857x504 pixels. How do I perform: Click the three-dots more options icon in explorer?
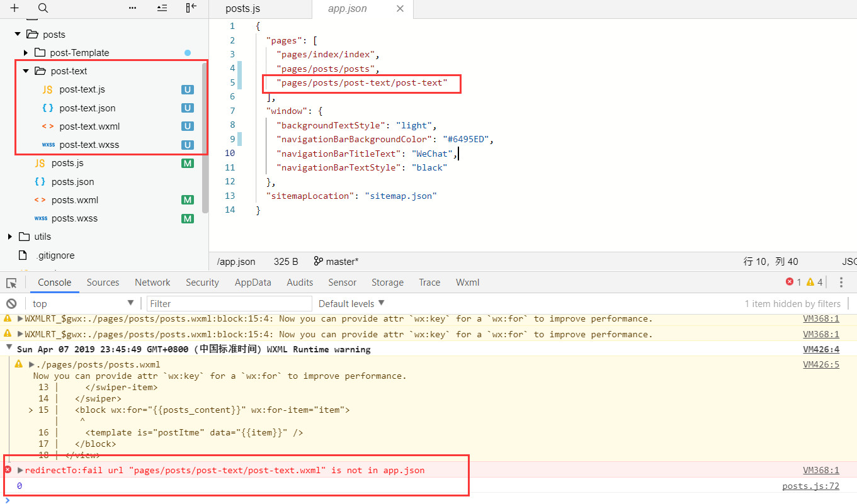pyautogui.click(x=132, y=8)
